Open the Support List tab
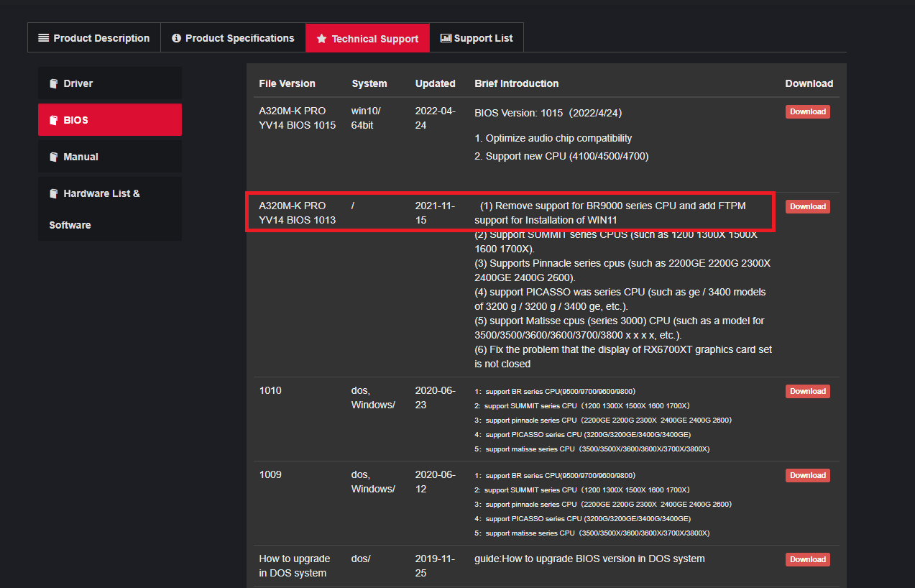915x588 pixels. point(477,38)
